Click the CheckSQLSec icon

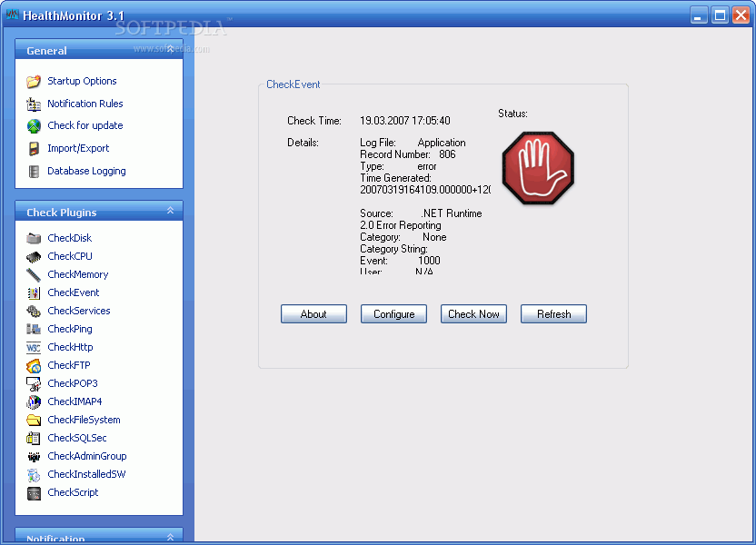coord(34,439)
